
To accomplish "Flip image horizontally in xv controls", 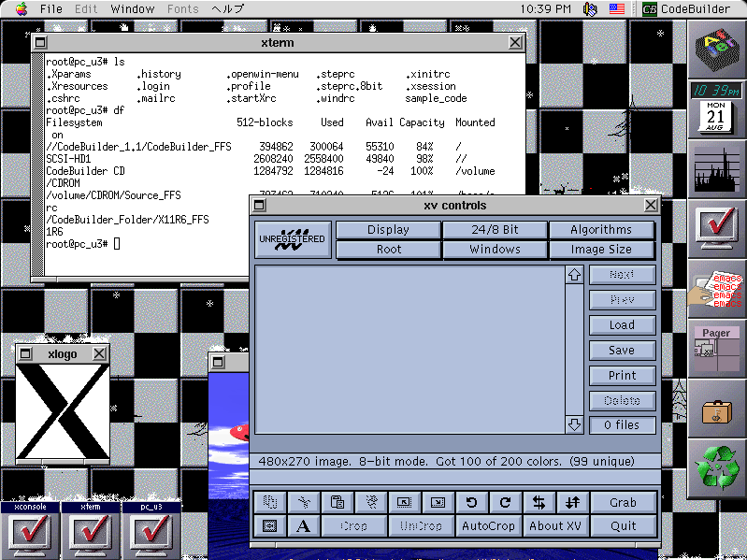I will (x=539, y=502).
